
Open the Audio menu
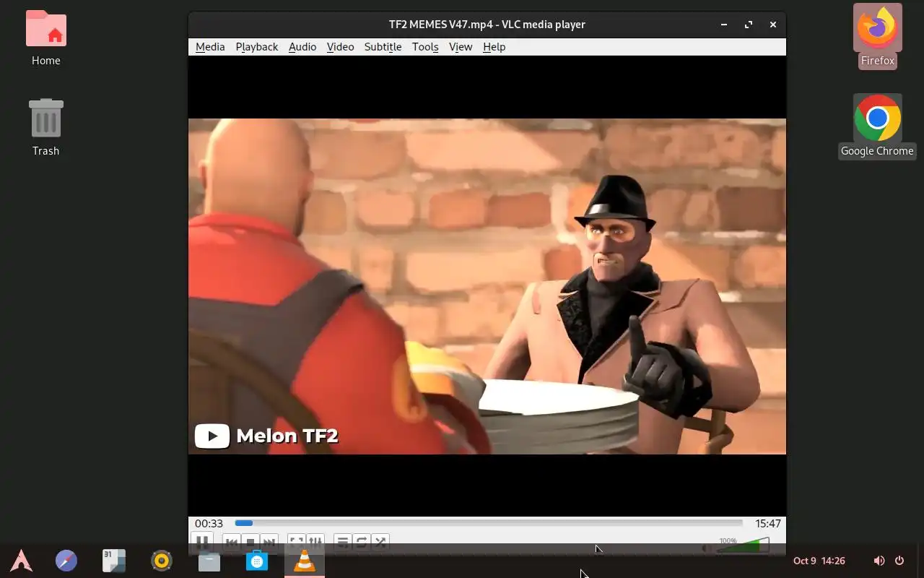point(302,47)
